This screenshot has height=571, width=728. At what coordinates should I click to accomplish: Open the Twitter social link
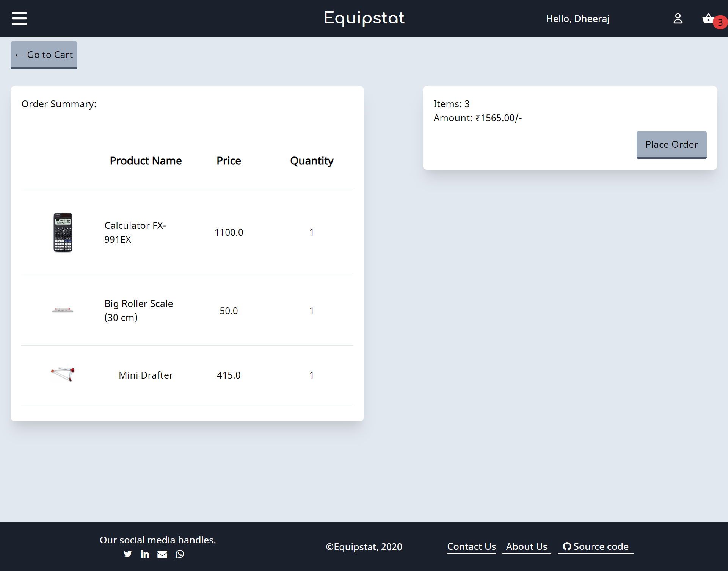(x=128, y=554)
